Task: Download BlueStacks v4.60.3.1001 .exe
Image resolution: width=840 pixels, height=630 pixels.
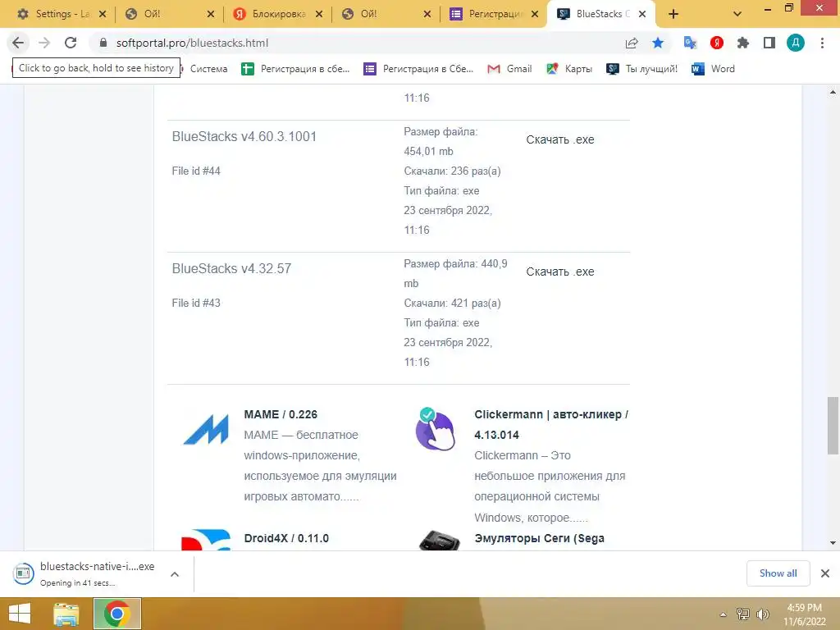Action: (x=559, y=139)
